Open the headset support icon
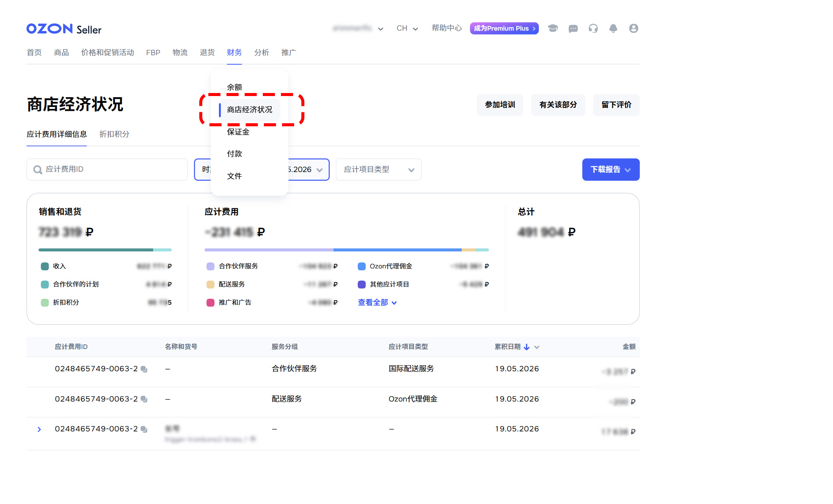This screenshot has width=833, height=504. coord(593,28)
